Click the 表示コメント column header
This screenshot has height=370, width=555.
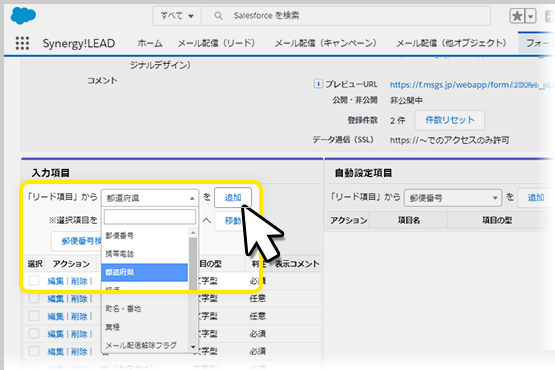point(297,264)
